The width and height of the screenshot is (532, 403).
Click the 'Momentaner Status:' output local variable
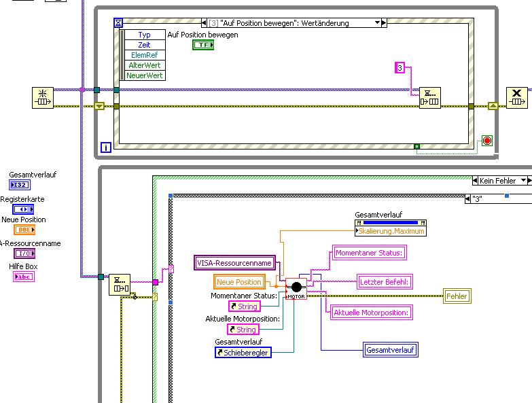pyautogui.click(x=370, y=253)
